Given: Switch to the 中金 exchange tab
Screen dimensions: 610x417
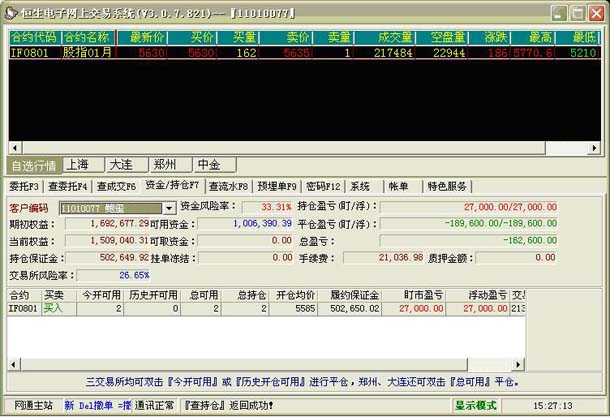Looking at the screenshot, I should coord(215,165).
